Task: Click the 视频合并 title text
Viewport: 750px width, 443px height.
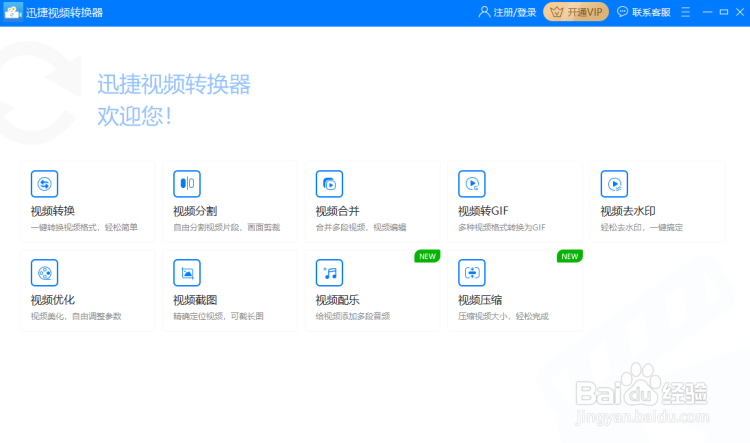Action: [x=338, y=211]
